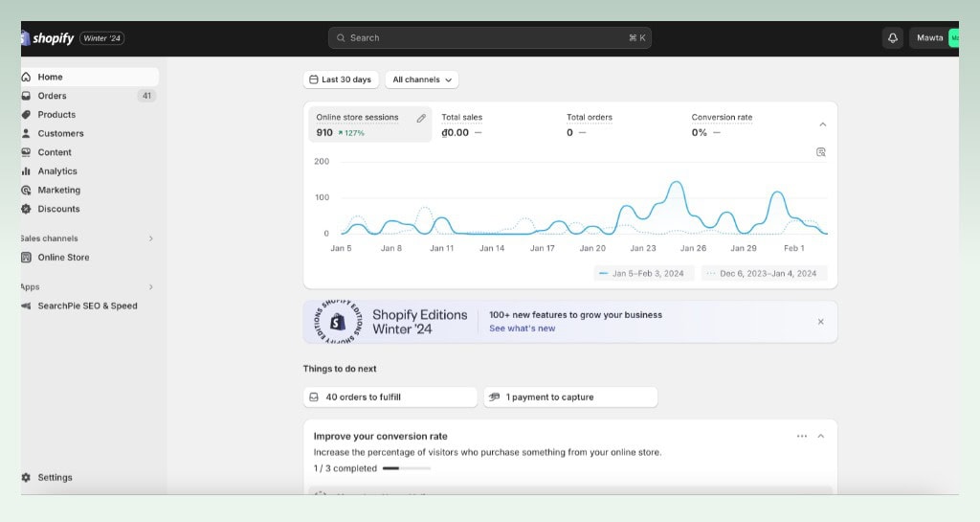Screen dimensions: 980x522
Task: Go to Home in the sidebar
Action: pyautogui.click(x=90, y=77)
